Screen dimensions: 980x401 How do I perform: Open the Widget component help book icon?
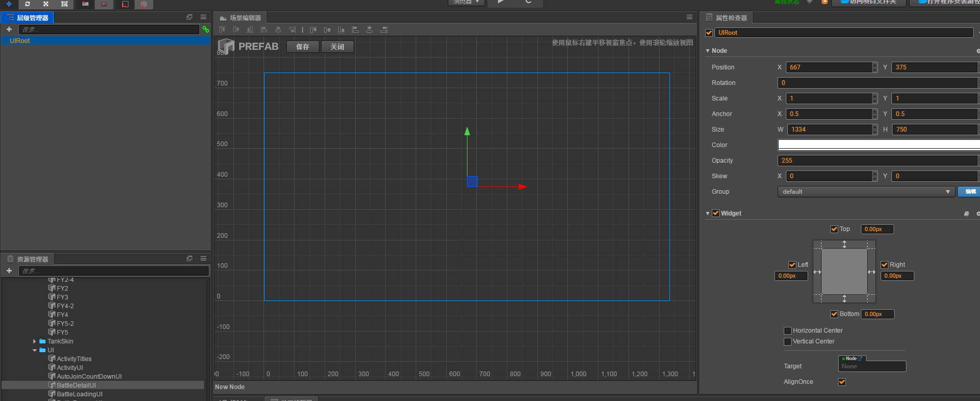[966, 213]
